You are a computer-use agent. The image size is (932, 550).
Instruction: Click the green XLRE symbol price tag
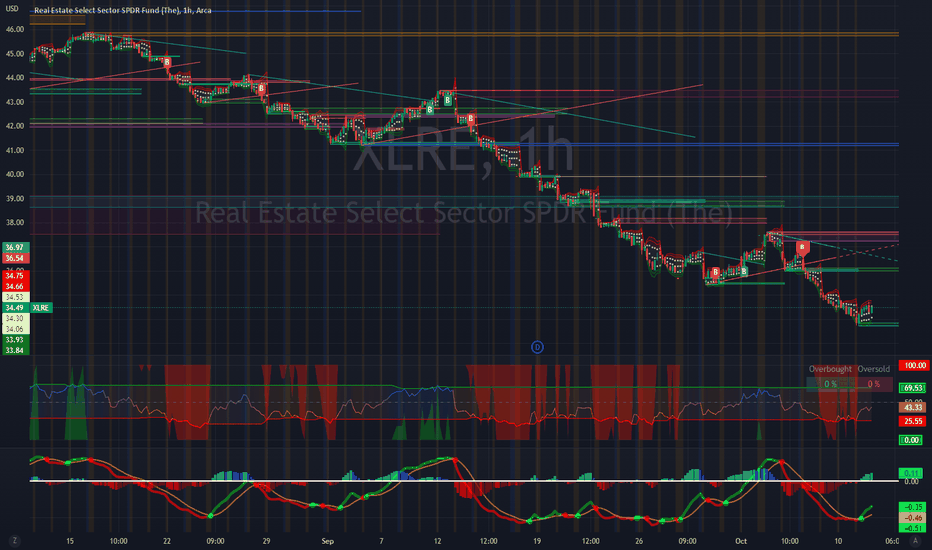[x=41, y=307]
